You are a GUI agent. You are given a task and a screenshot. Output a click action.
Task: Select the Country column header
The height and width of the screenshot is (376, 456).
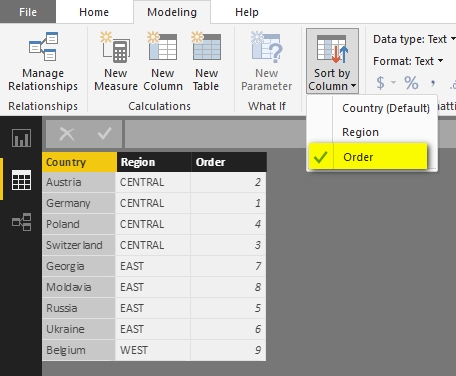(79, 162)
